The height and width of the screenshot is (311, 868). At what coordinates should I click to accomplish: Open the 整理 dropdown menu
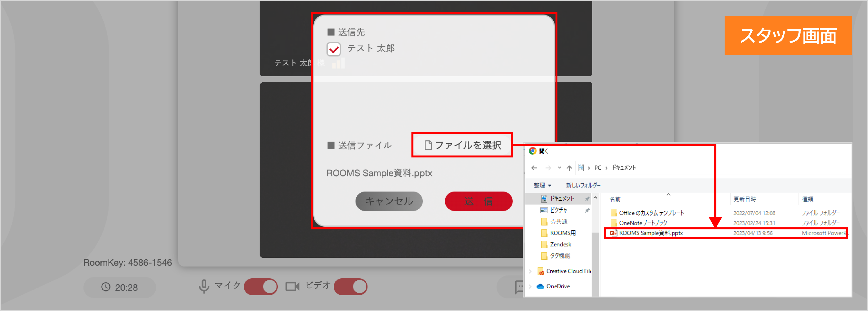pos(542,185)
